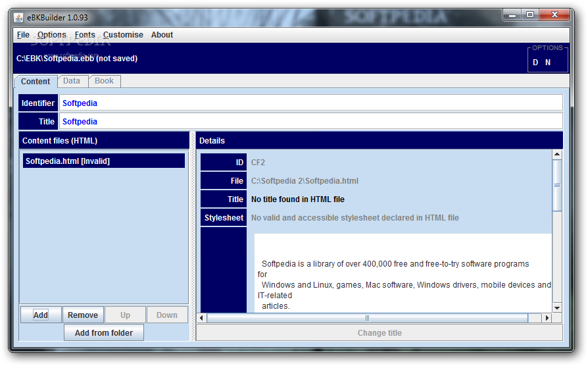Click the HTML preview text area
588x366 pixels.
(403, 273)
